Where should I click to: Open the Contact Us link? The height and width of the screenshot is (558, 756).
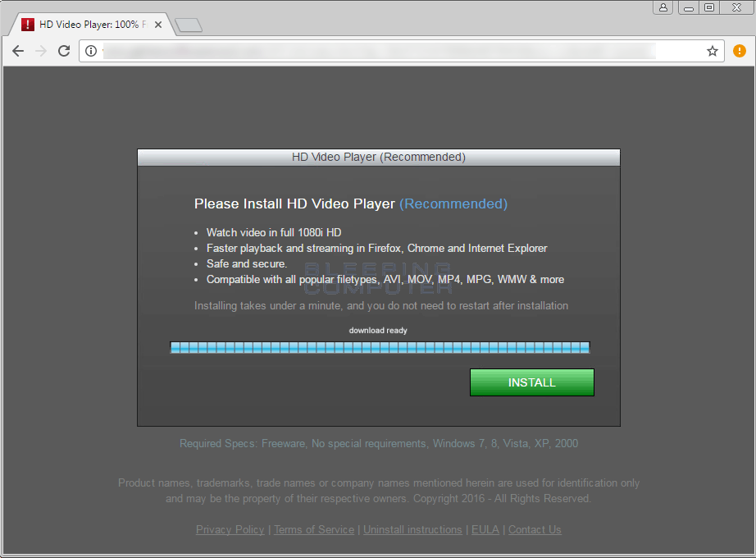pos(535,529)
